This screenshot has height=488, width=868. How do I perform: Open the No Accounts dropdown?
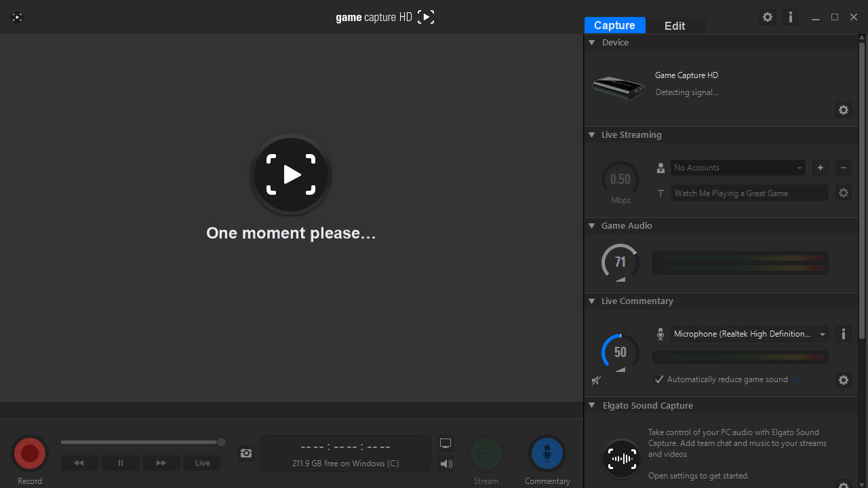pyautogui.click(x=738, y=168)
